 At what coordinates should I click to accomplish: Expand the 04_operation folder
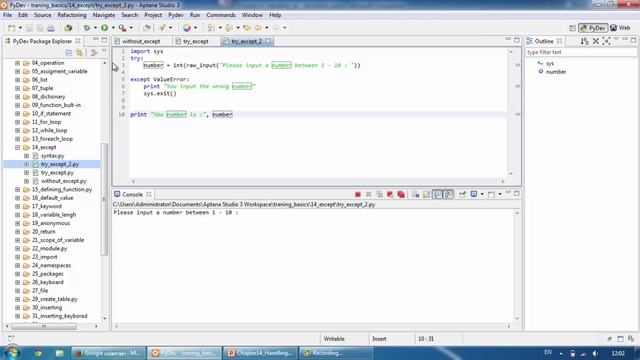18,63
